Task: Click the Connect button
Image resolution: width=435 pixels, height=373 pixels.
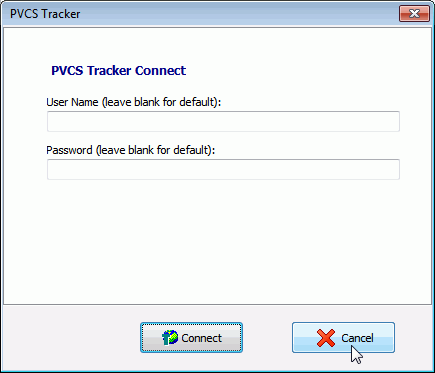Action: pos(191,337)
